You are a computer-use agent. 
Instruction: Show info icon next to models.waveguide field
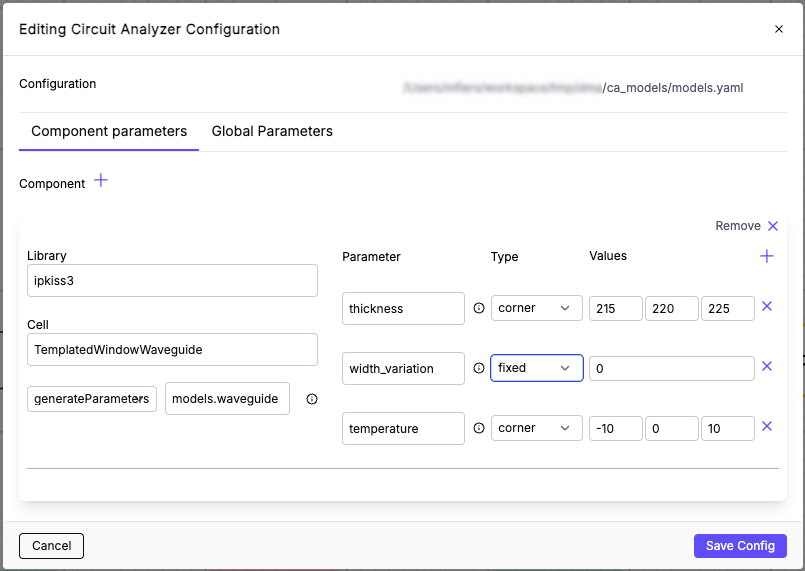pyautogui.click(x=312, y=399)
